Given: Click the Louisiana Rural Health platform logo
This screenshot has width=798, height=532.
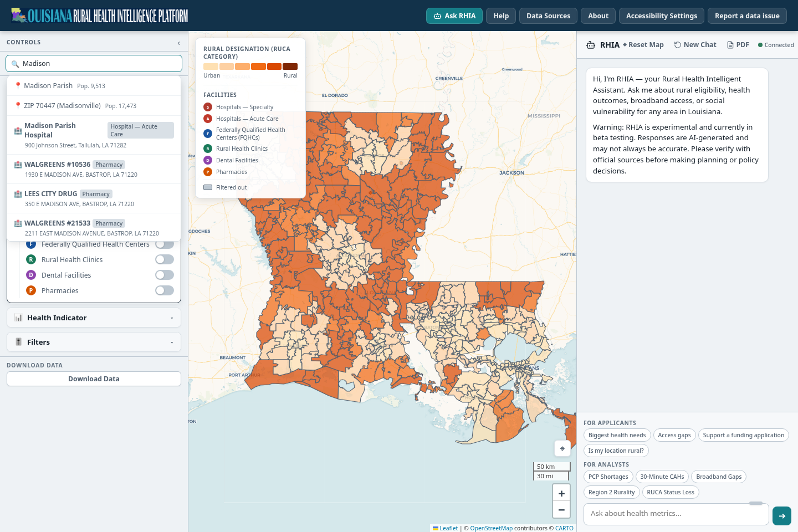Looking at the screenshot, I should click(x=100, y=16).
